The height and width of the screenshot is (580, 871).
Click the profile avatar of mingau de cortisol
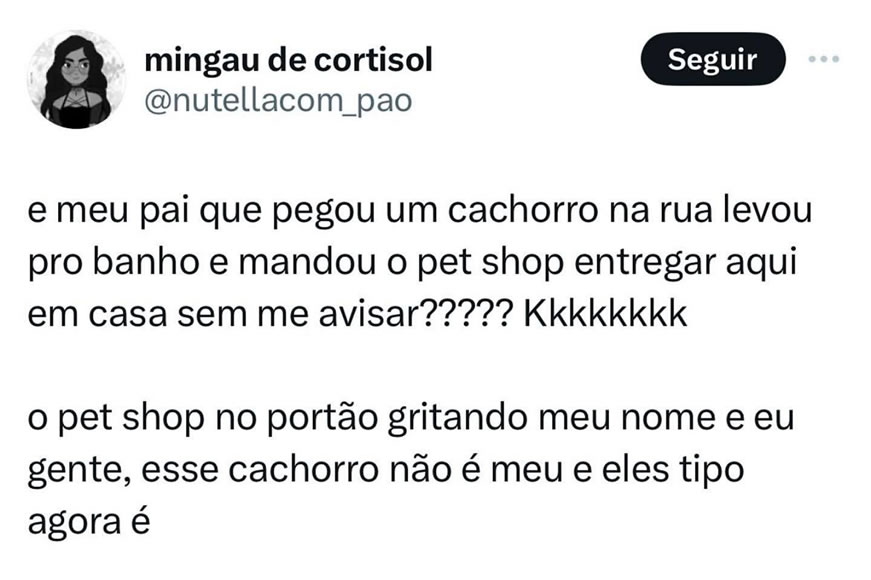coord(77,79)
